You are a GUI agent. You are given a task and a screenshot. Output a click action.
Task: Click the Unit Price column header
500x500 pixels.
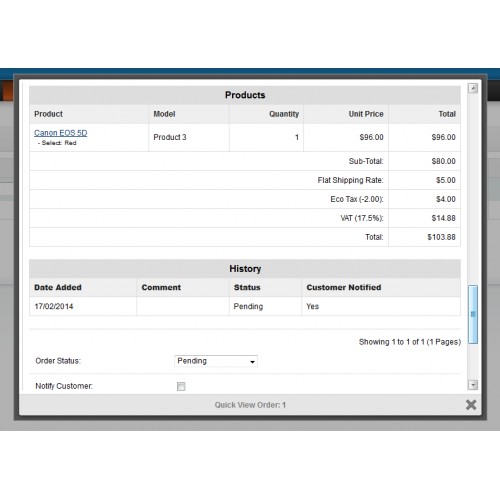(x=366, y=114)
